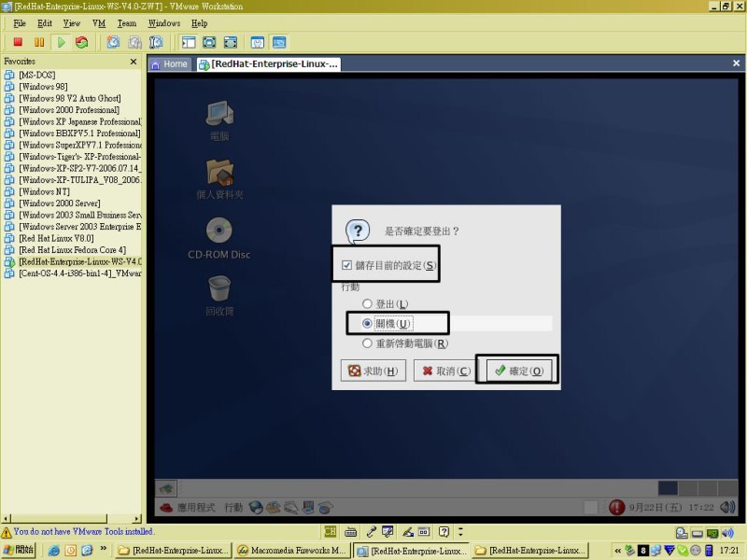Select [Windows NT] in Favorites
Screen dimensions: 747x560
click(x=44, y=191)
